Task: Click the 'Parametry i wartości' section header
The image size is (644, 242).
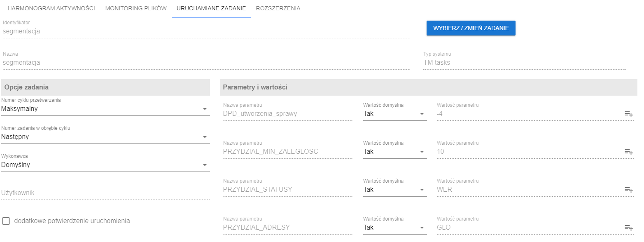Action: point(429,87)
